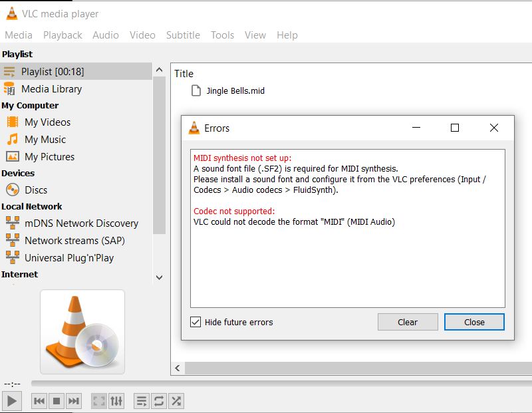
Task: Toggle shuffle random playback icon
Action: click(176, 401)
